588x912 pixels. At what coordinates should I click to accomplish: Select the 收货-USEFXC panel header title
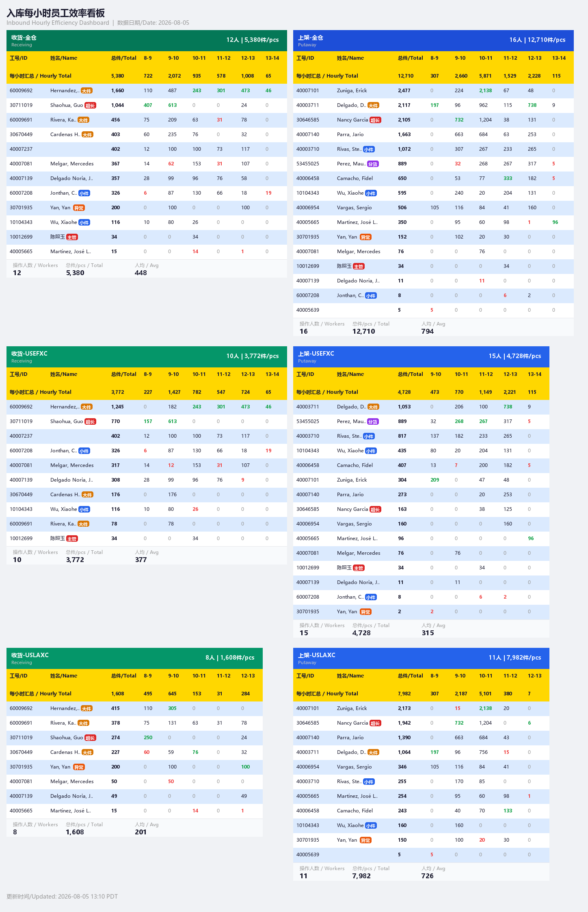(29, 353)
